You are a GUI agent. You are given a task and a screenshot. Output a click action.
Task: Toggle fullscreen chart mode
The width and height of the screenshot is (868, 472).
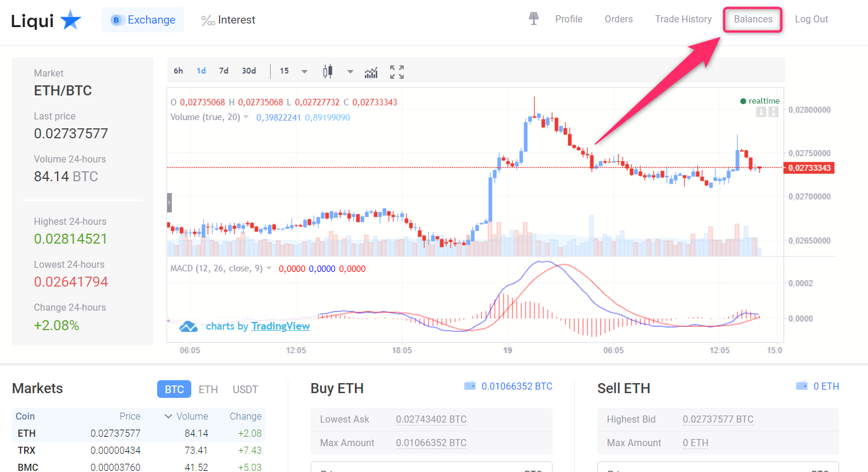(x=397, y=72)
